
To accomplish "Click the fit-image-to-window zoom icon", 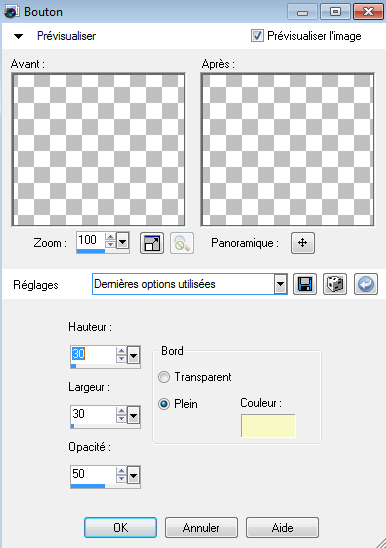I will coord(152,243).
